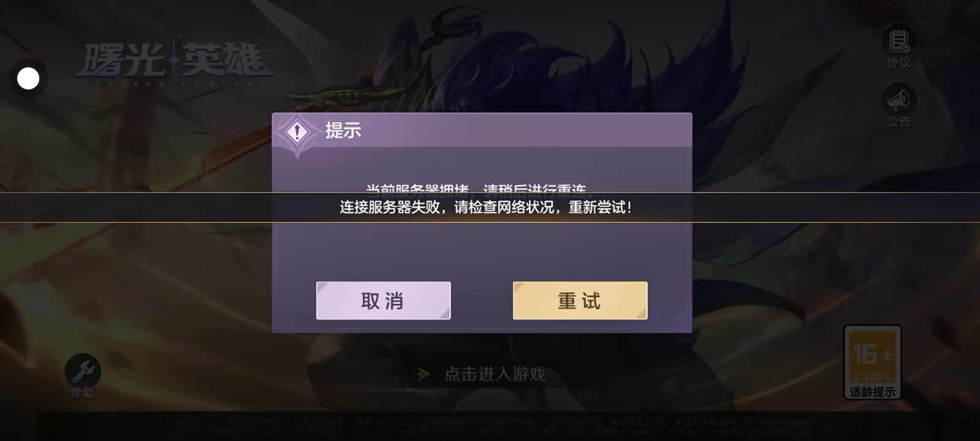Click the 协议 text label
Image resolution: width=980 pixels, height=441 pixels.
tap(899, 62)
